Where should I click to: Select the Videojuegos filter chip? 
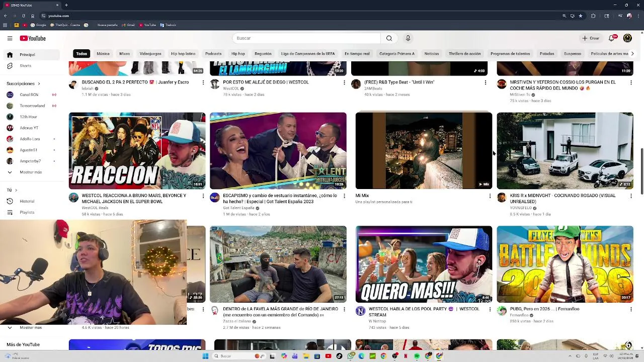click(150, 53)
